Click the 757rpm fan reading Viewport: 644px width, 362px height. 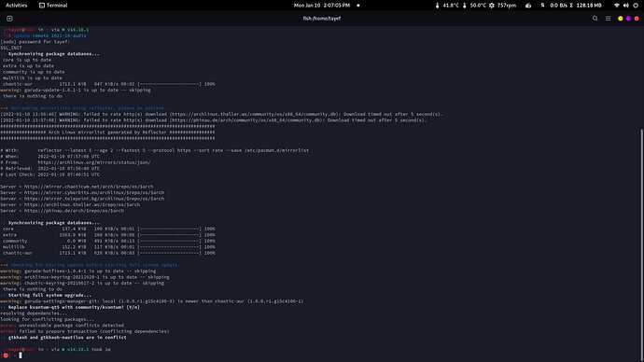click(x=507, y=6)
